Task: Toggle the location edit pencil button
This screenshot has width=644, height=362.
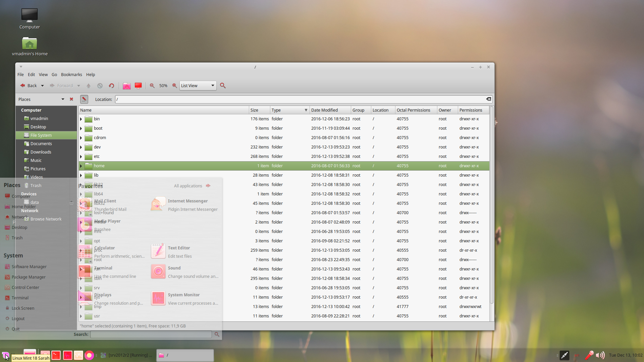Action: point(84,99)
